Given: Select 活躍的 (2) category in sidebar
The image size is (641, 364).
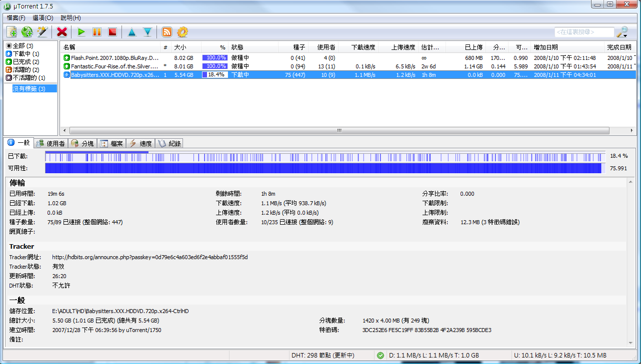Looking at the screenshot, I should [x=22, y=70].
